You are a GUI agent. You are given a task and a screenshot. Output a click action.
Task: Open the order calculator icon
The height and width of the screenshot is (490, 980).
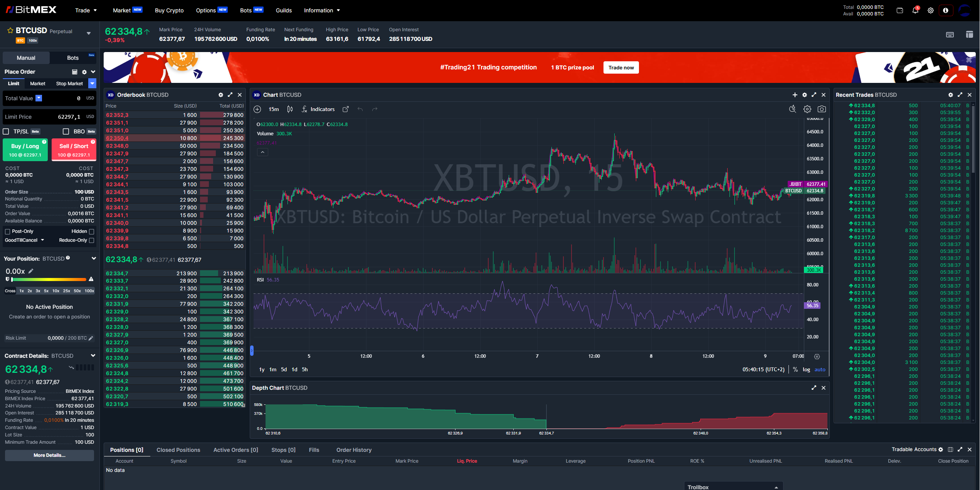coord(75,72)
